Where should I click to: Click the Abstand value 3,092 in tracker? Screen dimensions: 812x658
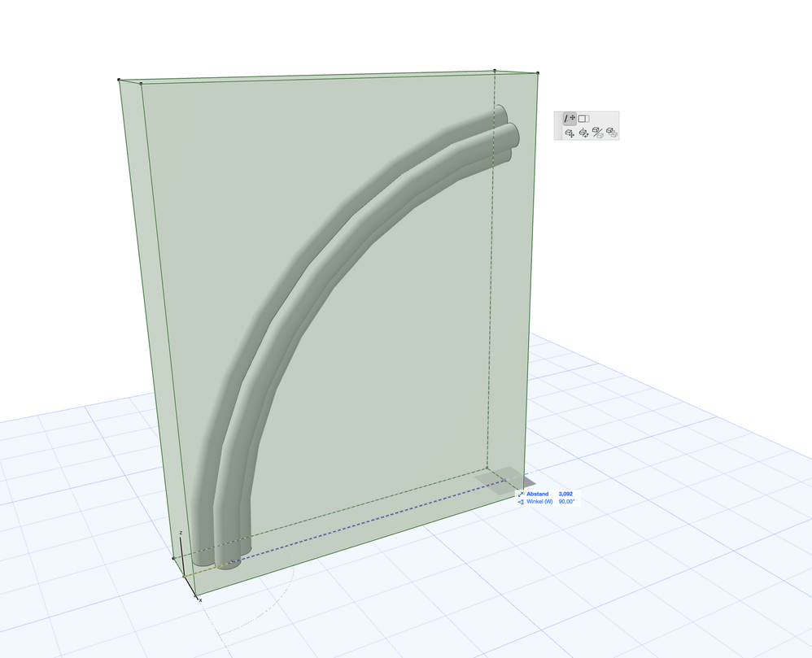click(565, 494)
